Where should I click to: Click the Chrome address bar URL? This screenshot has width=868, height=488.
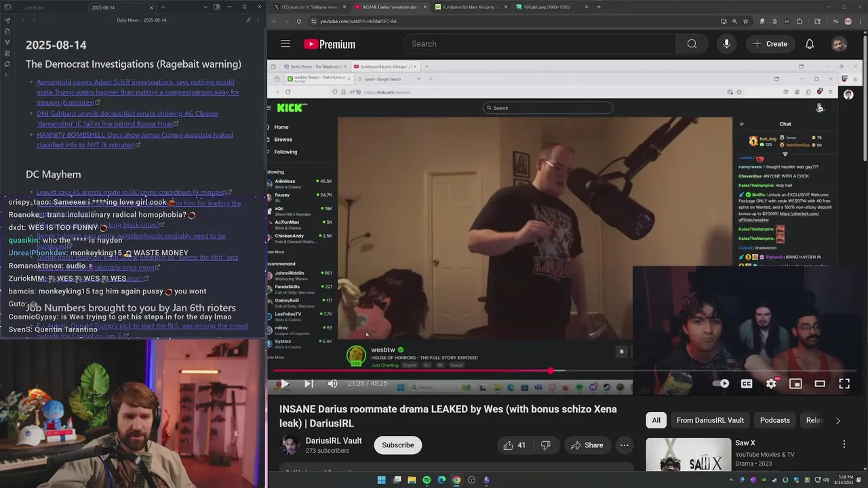tap(358, 21)
